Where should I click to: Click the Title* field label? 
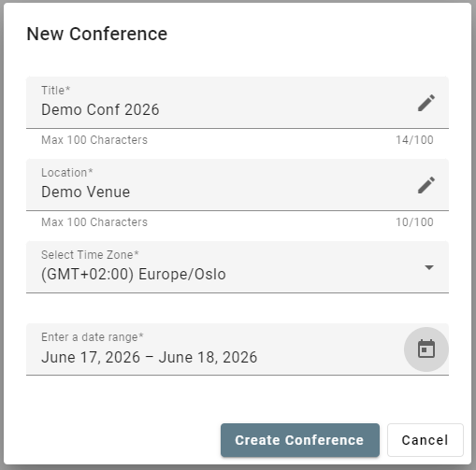point(56,91)
